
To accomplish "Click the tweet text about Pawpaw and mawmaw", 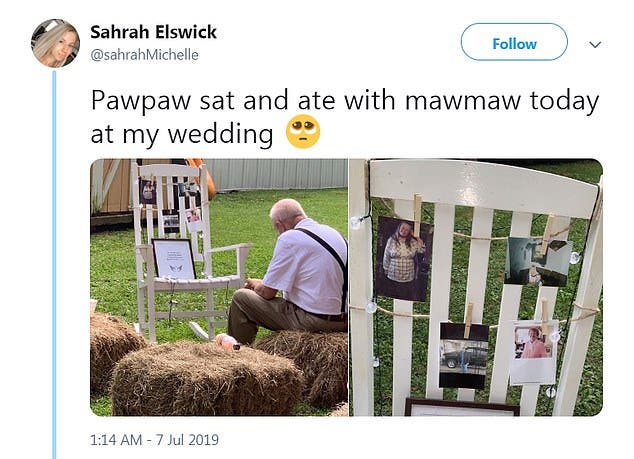I will pos(344,117).
